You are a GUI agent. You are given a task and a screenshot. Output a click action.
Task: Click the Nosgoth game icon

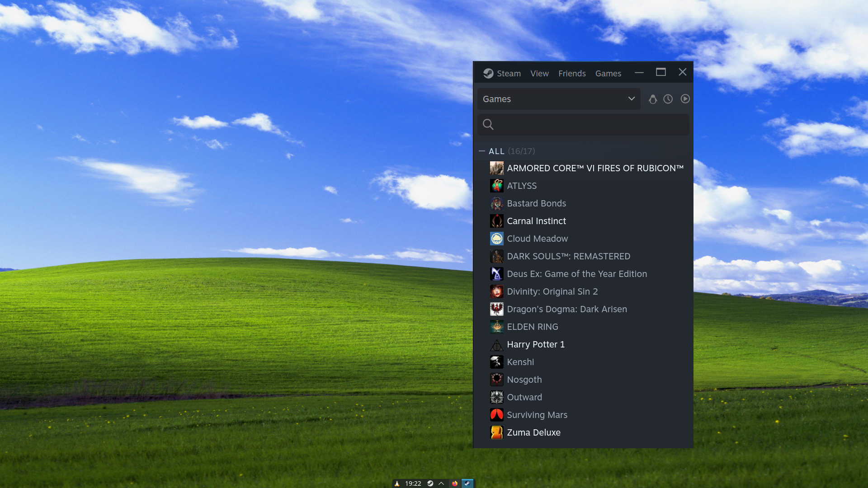coord(496,380)
